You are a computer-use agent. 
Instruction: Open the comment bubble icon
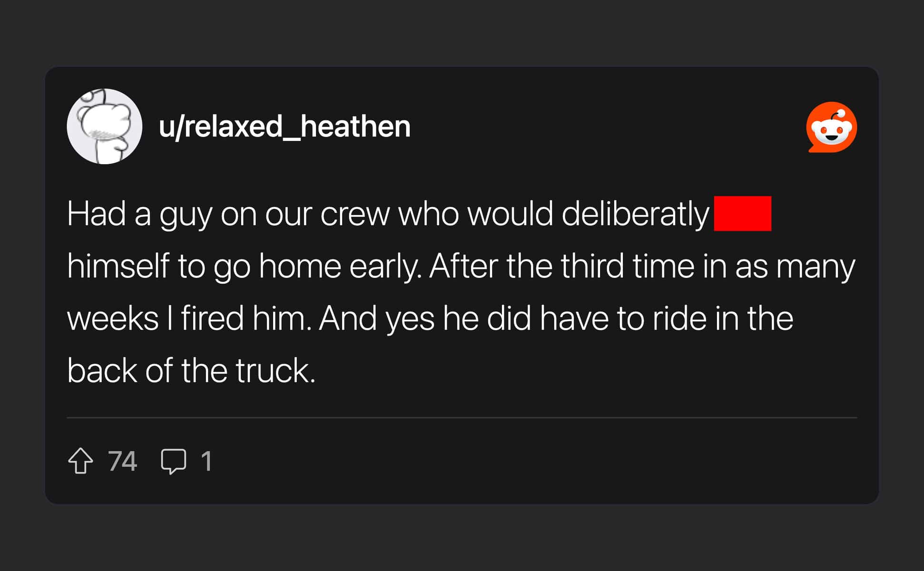(x=173, y=461)
